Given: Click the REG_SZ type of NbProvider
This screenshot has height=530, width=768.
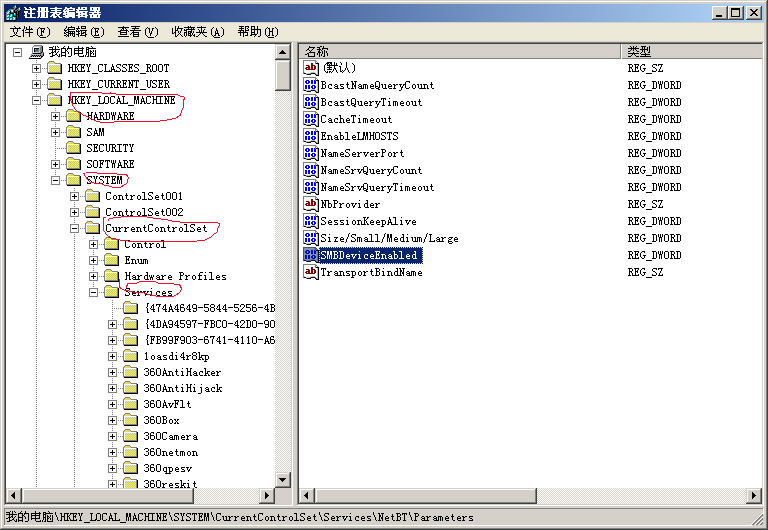Looking at the screenshot, I should 645,204.
